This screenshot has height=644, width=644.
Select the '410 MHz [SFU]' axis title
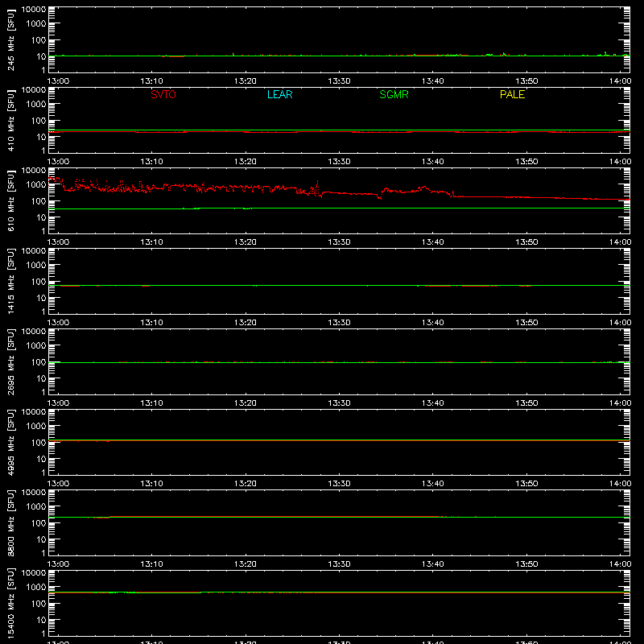(11, 120)
